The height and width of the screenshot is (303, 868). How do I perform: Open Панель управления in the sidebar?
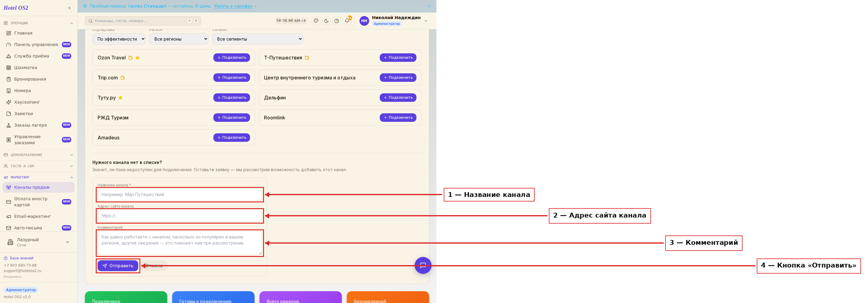(x=39, y=45)
